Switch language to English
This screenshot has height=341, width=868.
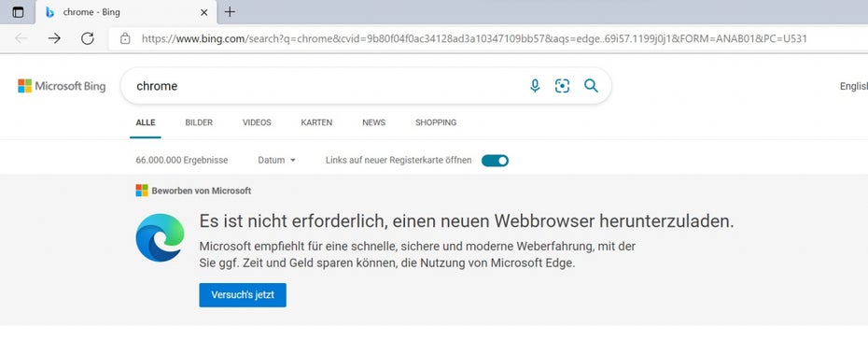(x=854, y=86)
